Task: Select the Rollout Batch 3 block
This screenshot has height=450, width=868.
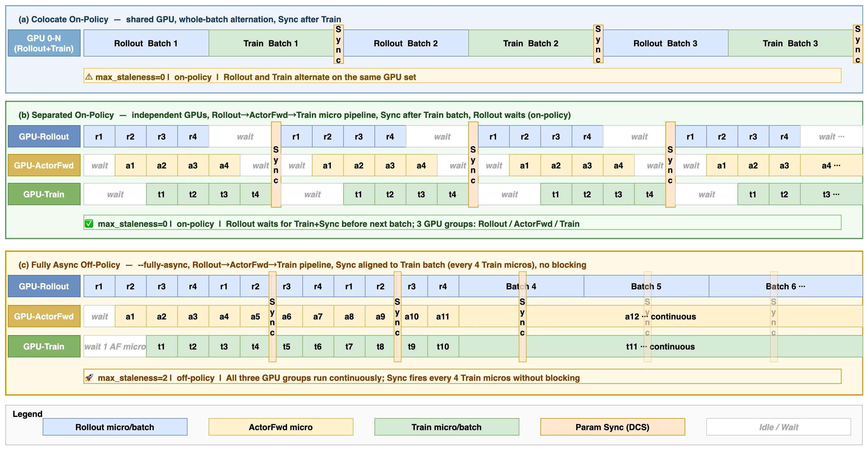Action: click(665, 43)
